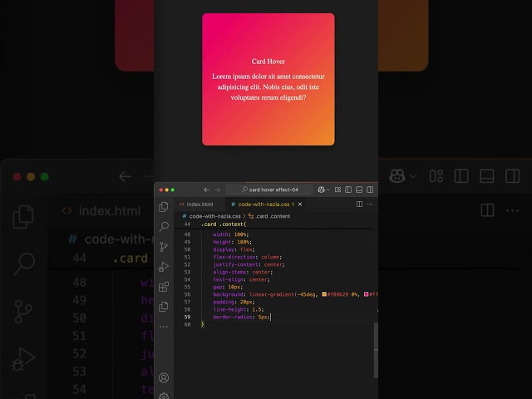532x399 pixels.
Task: Open the Accounts menu in the front window
Action: (x=164, y=377)
